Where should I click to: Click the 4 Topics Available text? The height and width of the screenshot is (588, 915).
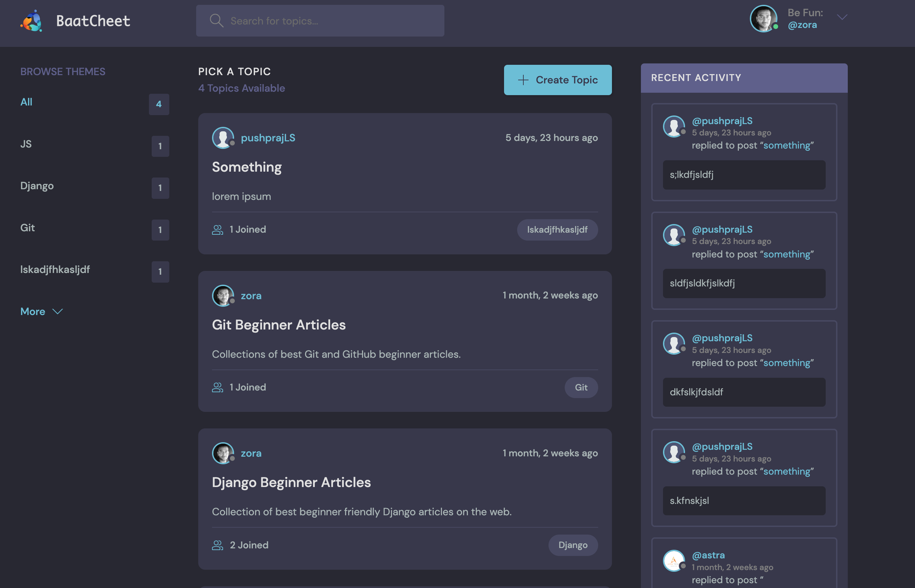tap(242, 88)
